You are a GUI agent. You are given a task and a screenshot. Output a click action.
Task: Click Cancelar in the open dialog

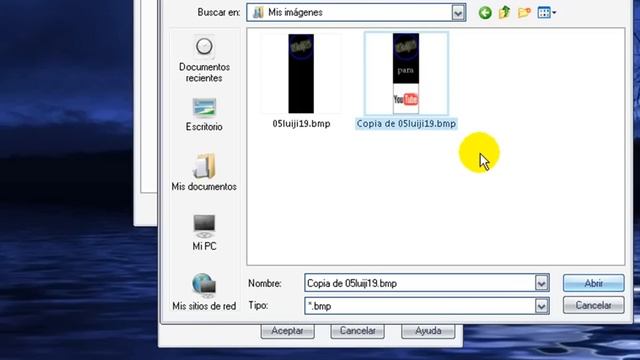point(593,305)
